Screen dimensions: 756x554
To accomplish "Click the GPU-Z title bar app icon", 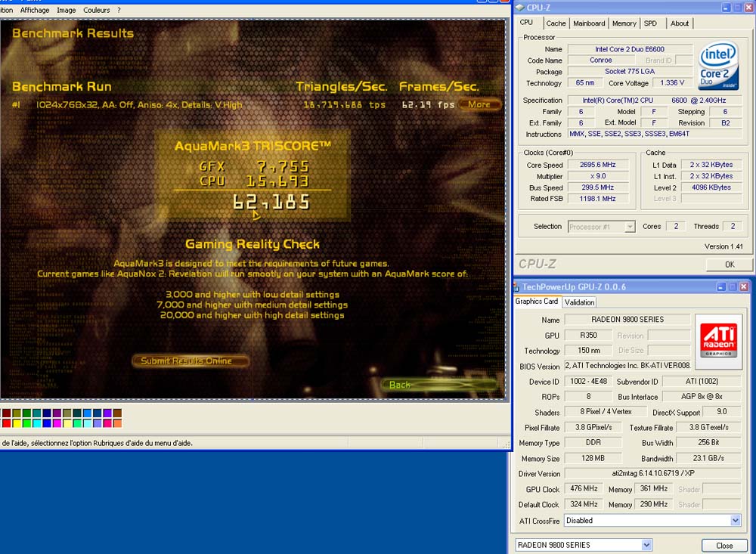I will pos(516,287).
